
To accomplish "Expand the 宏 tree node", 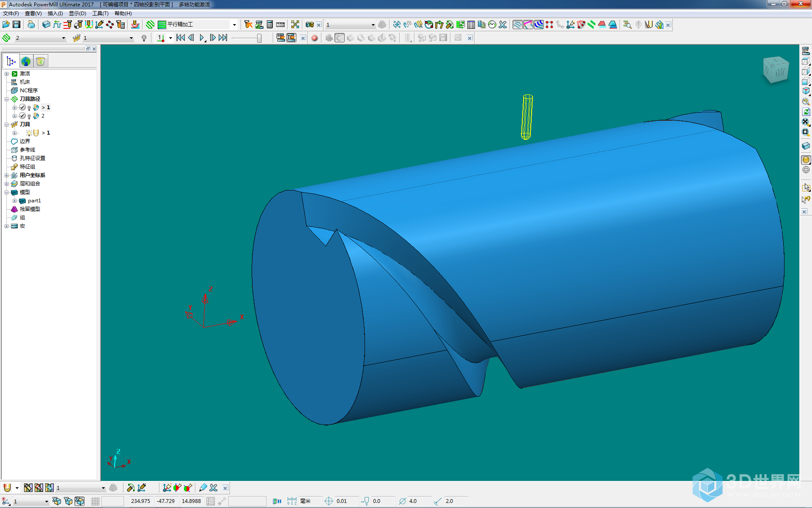I will point(6,226).
